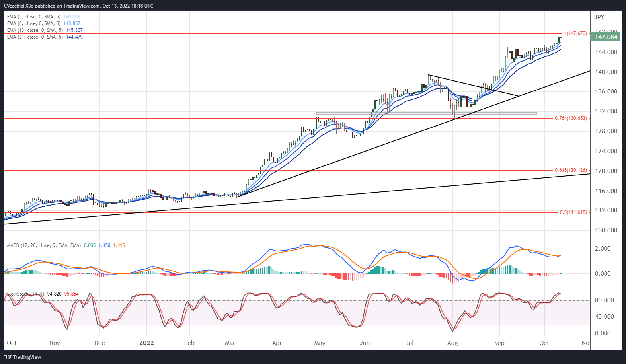Click the stochastic value 95.854

tap(72, 294)
